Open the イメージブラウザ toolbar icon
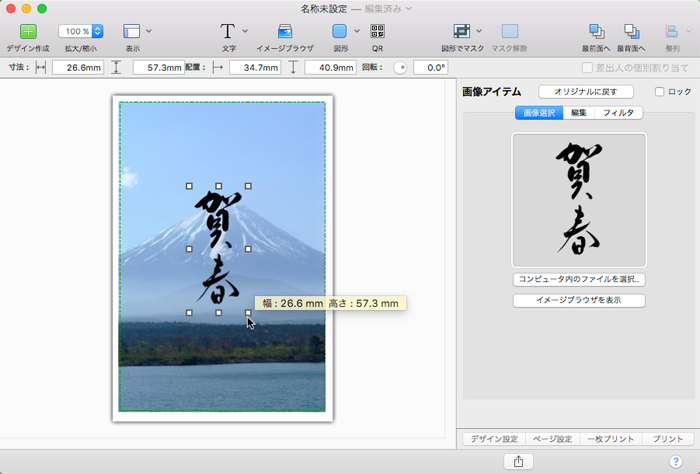The height and width of the screenshot is (474, 700). coord(285,31)
